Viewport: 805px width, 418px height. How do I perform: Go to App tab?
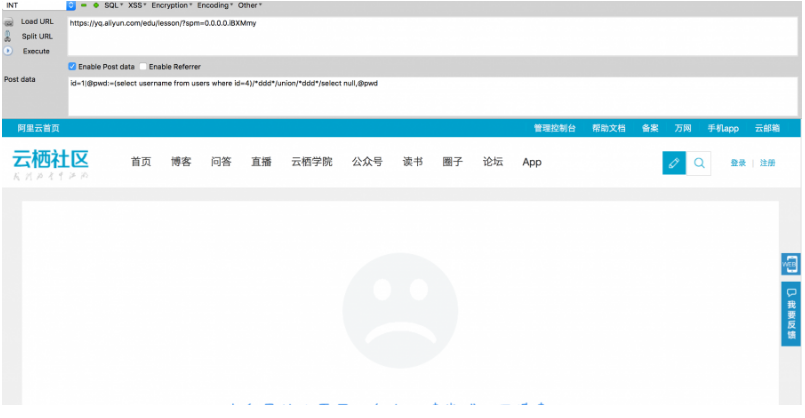click(x=532, y=162)
